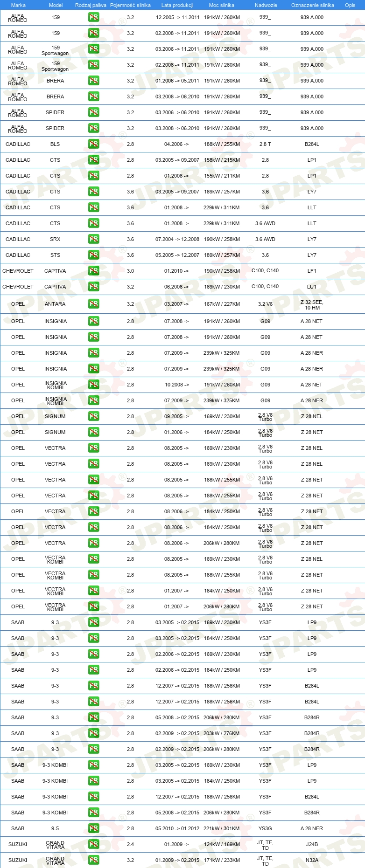
Task: Click petrol fuel icon in Opel Antara row
Action: tap(93, 304)
